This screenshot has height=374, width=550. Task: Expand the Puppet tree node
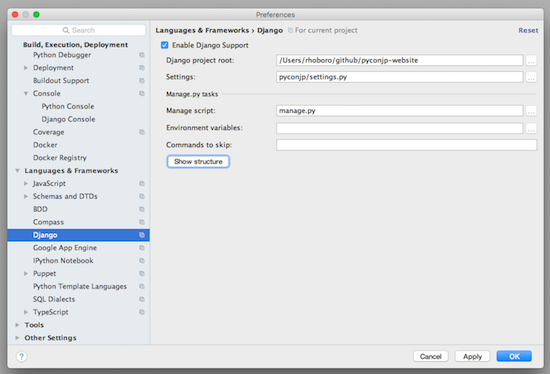pos(26,274)
